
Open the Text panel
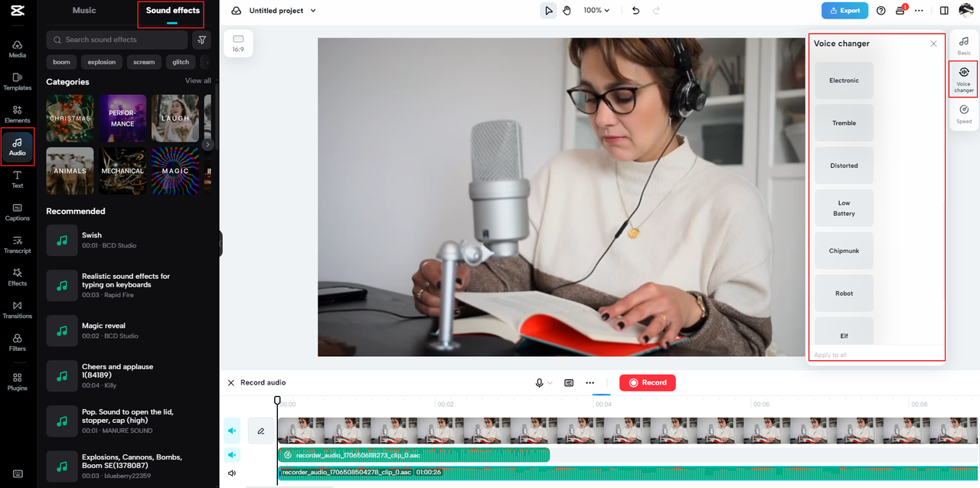17,179
